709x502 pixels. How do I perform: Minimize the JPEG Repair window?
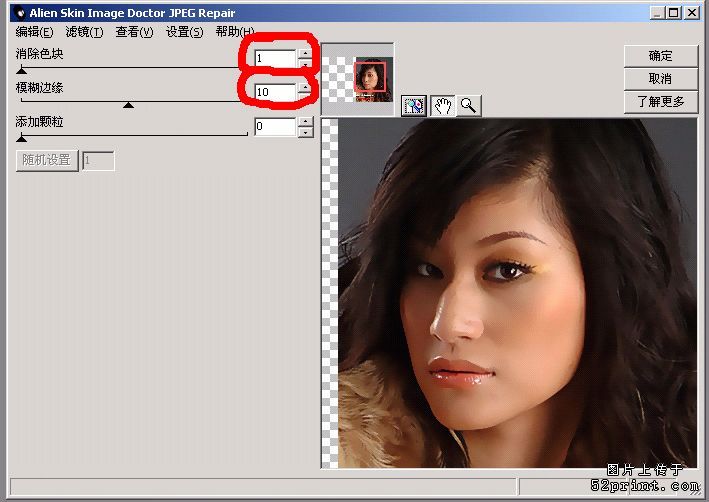click(657, 13)
